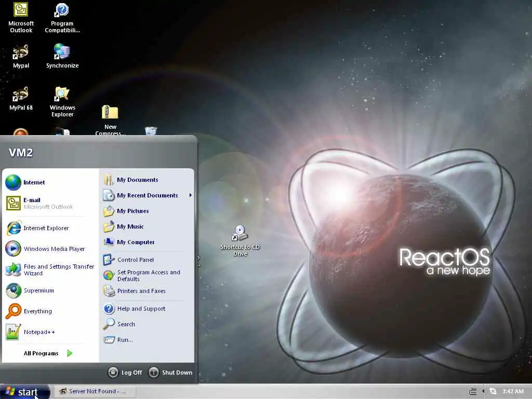This screenshot has height=399, width=532.
Task: Switch to Server Not Found taskbar window
Action: click(95, 391)
